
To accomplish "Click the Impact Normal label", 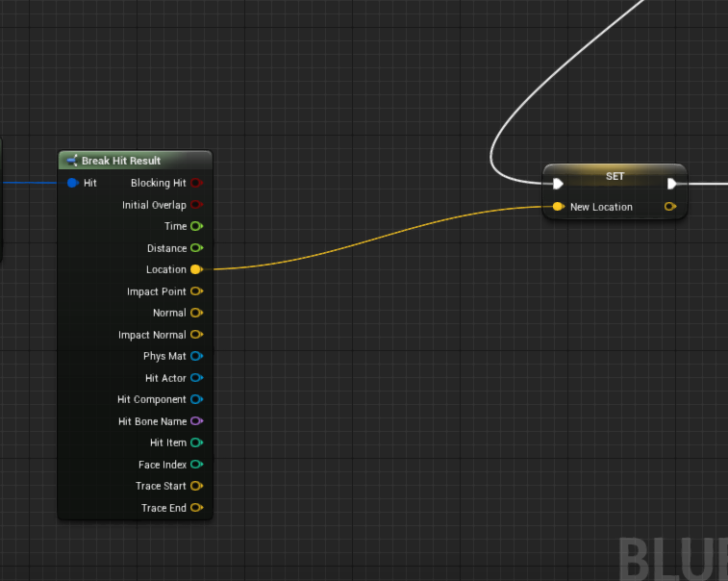I will pos(152,335).
